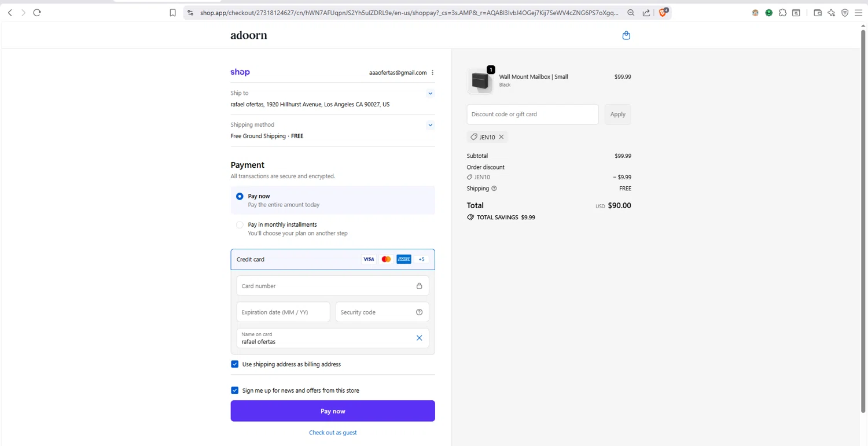The height and width of the screenshot is (446, 868).
Task: Click the zoom magnifier icon in address bar
Action: [x=631, y=13]
